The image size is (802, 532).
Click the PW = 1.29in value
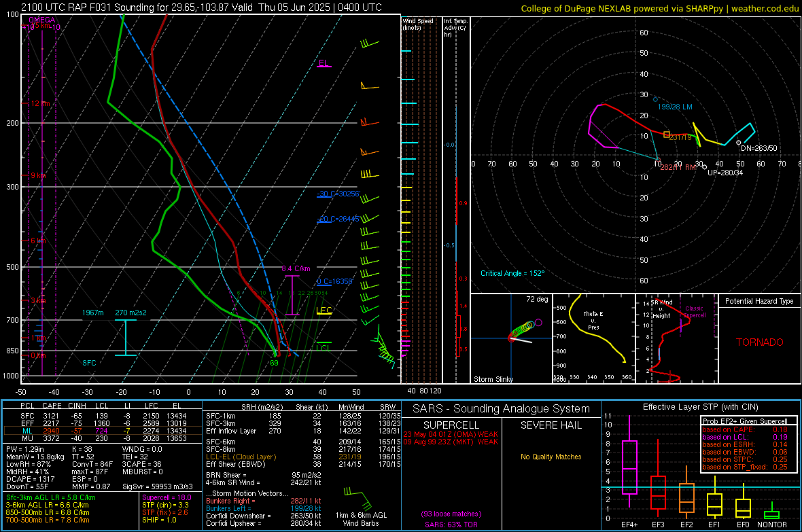[x=24, y=449]
